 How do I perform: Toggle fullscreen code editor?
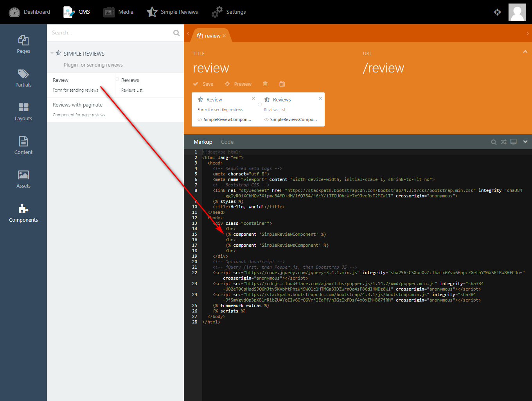click(513, 142)
